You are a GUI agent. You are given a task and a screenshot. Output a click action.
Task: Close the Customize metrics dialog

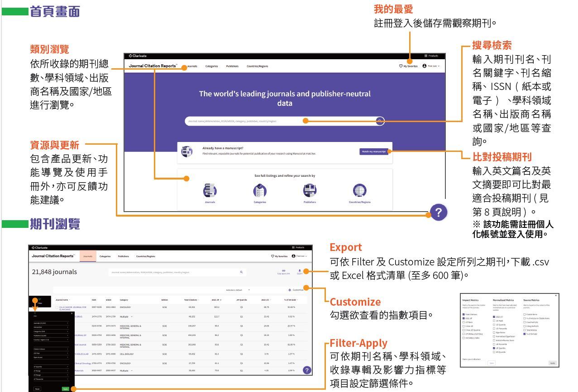click(556, 295)
